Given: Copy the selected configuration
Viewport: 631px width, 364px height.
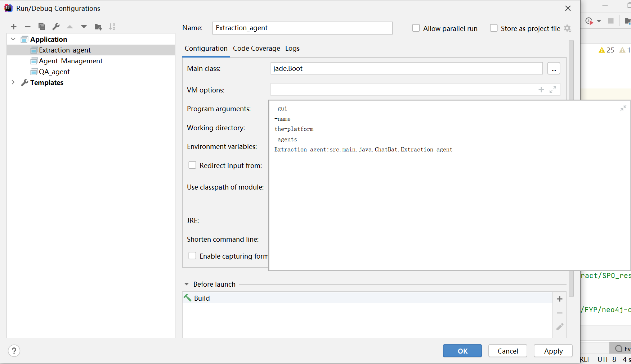Looking at the screenshot, I should coord(42,27).
